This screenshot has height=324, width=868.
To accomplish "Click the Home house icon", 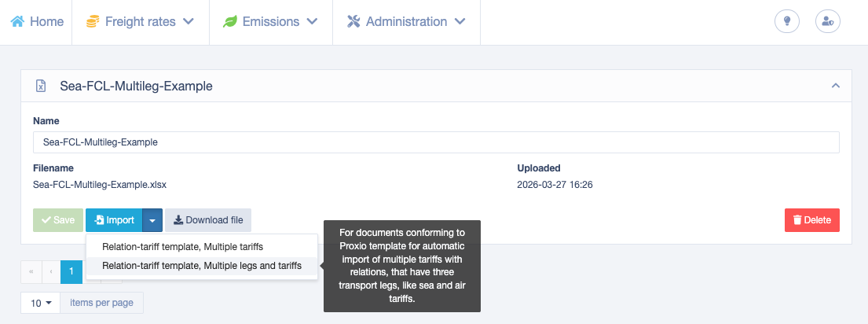I will (x=18, y=21).
